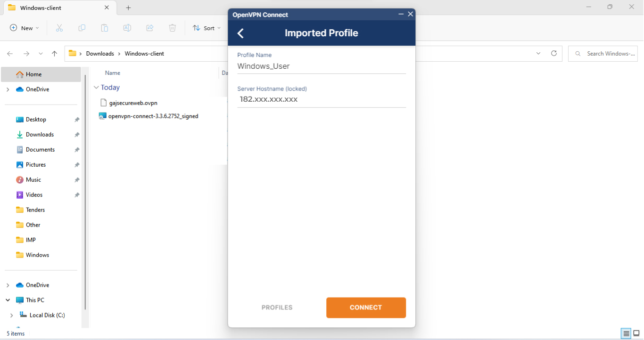Add a new Explorer tab
The height and width of the screenshot is (340, 644).
click(128, 8)
